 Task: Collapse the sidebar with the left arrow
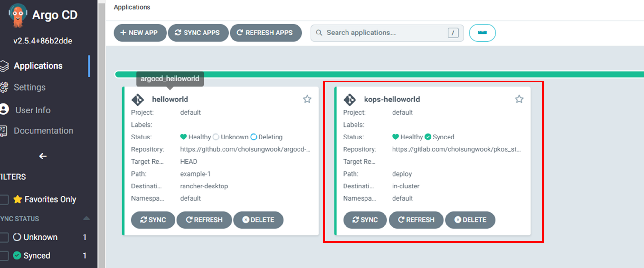[x=43, y=156]
